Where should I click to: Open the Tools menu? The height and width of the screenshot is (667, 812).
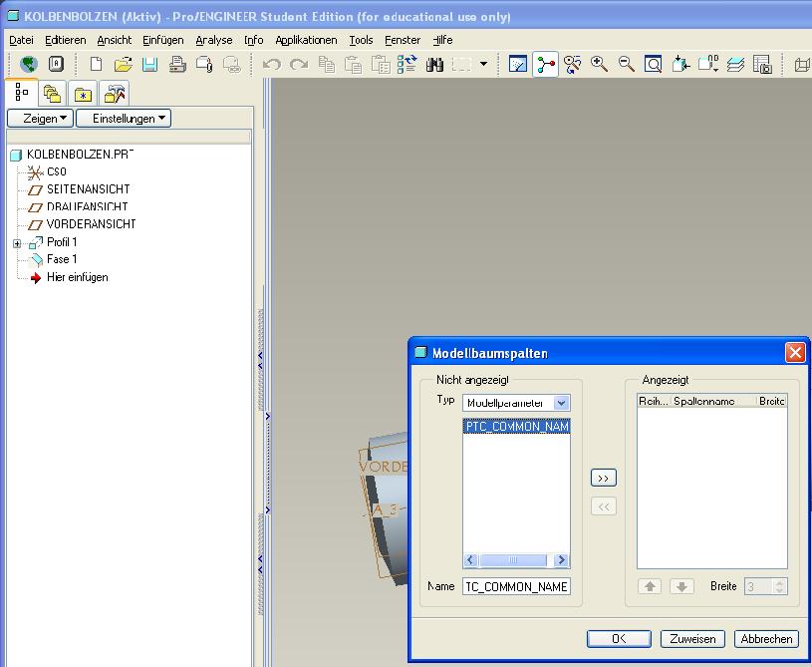(361, 40)
